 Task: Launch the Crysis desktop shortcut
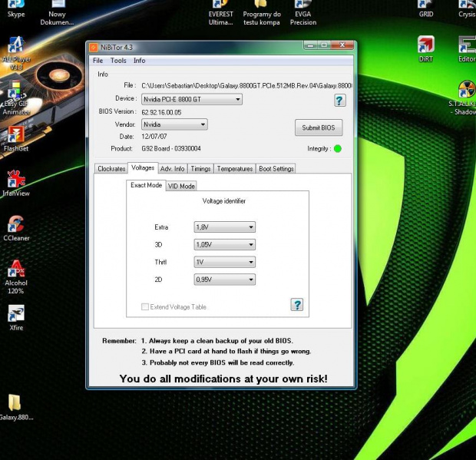tap(467, 8)
